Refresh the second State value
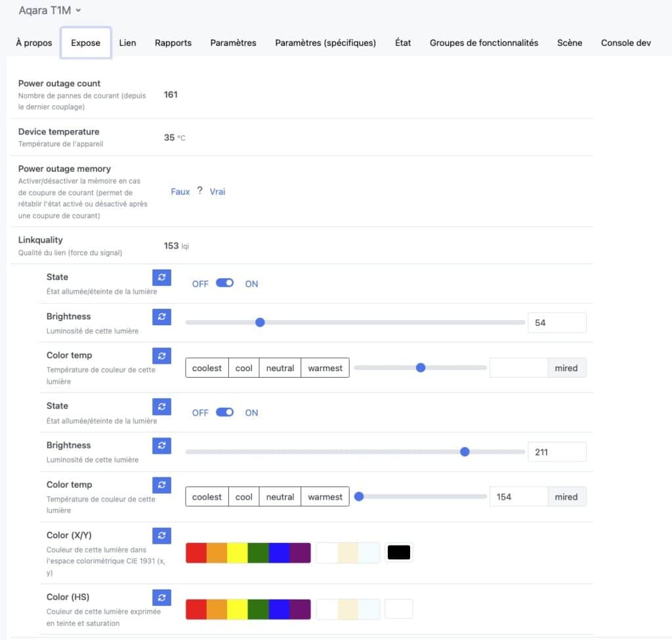Viewport: 672px width, 640px height. pyautogui.click(x=161, y=407)
